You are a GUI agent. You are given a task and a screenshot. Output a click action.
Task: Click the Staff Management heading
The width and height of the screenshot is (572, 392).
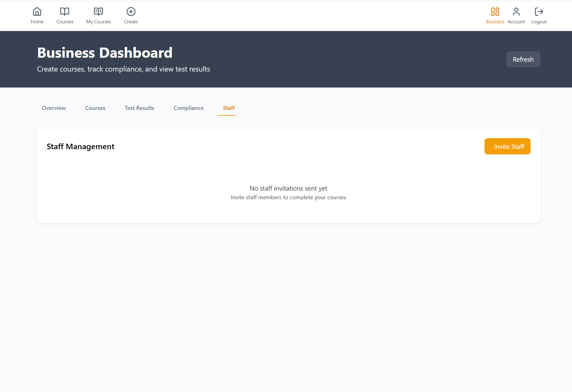point(80,147)
